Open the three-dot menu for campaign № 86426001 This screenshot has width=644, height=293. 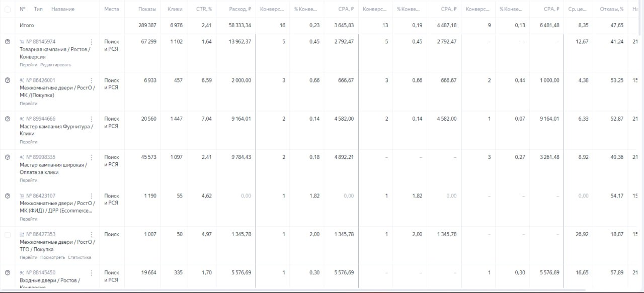[x=91, y=80]
